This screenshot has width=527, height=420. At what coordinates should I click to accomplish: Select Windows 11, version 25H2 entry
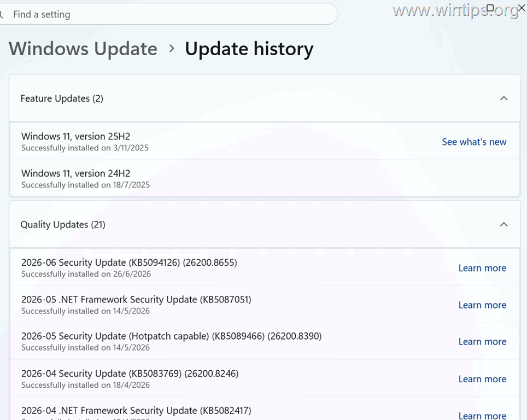(265, 141)
